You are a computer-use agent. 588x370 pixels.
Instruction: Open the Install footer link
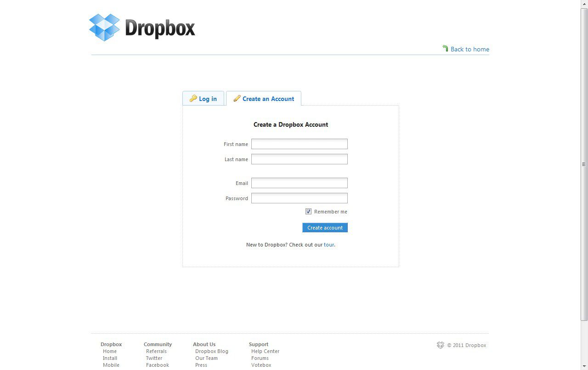click(x=110, y=358)
